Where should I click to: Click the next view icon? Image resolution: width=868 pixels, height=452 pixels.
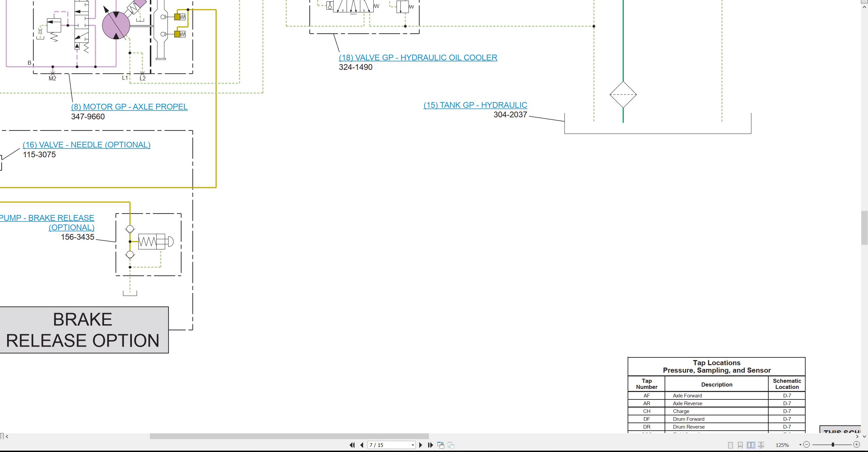click(451, 445)
